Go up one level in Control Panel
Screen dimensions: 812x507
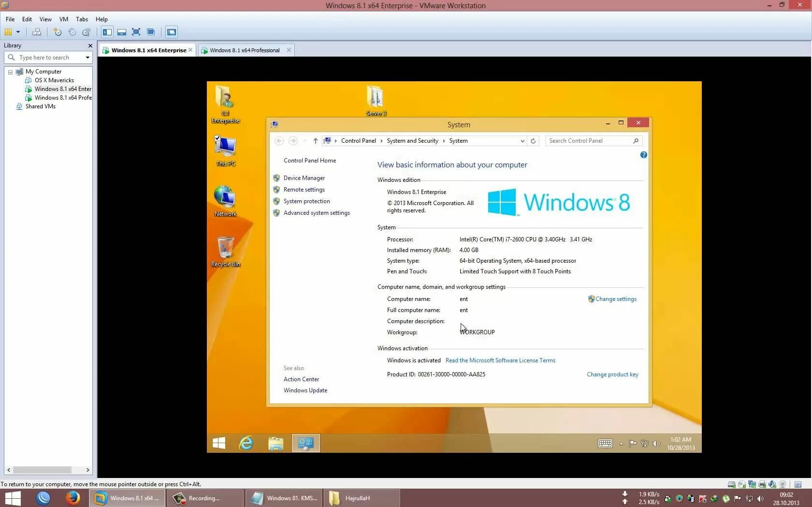[x=316, y=141]
